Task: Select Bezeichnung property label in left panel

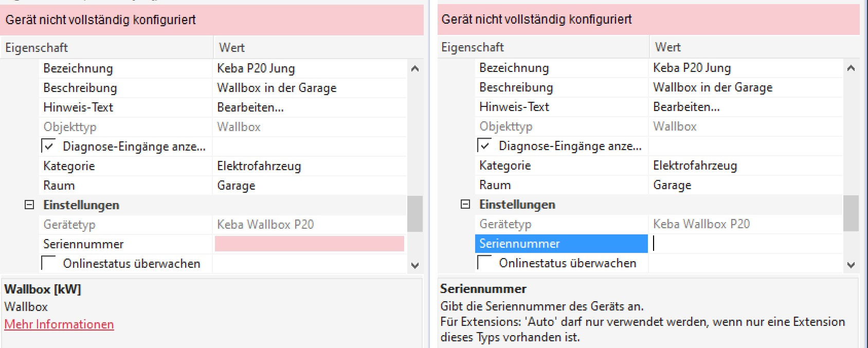Action: point(78,68)
